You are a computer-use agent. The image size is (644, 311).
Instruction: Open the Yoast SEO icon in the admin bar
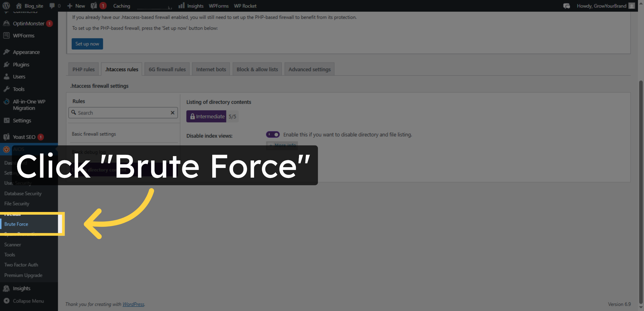click(x=93, y=6)
